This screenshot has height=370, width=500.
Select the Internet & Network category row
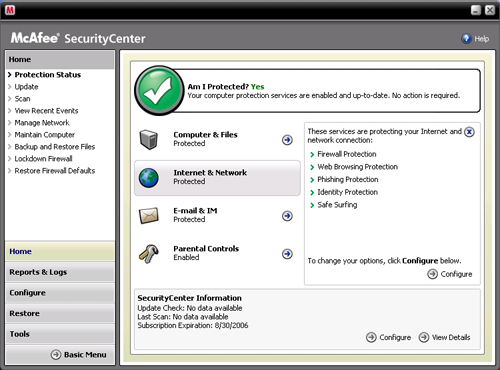pos(217,178)
